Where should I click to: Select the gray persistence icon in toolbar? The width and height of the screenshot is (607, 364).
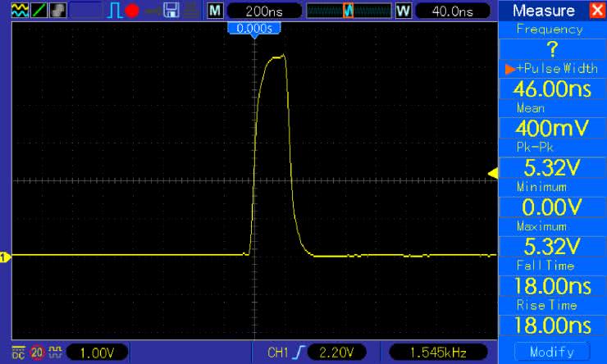(x=57, y=11)
